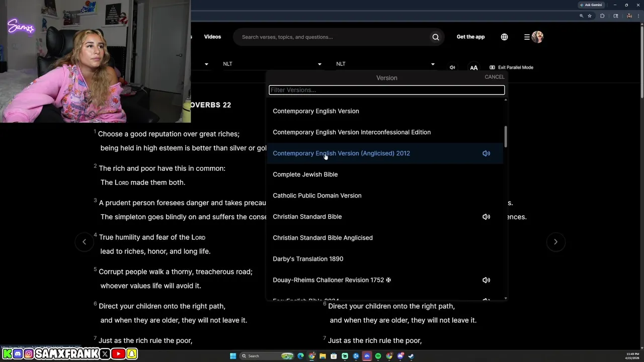Select the Christian Standard Bible row
The width and height of the screenshot is (644, 362).
coord(385,217)
